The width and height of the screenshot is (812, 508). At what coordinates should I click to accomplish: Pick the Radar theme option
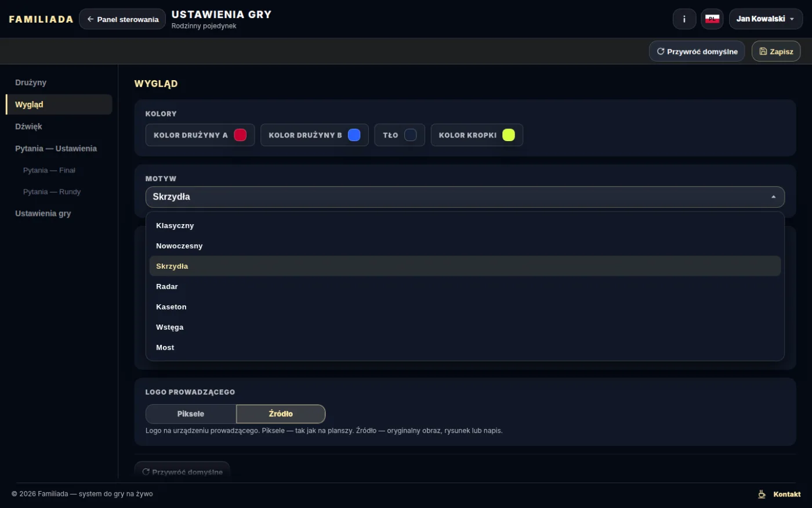tap(465, 286)
